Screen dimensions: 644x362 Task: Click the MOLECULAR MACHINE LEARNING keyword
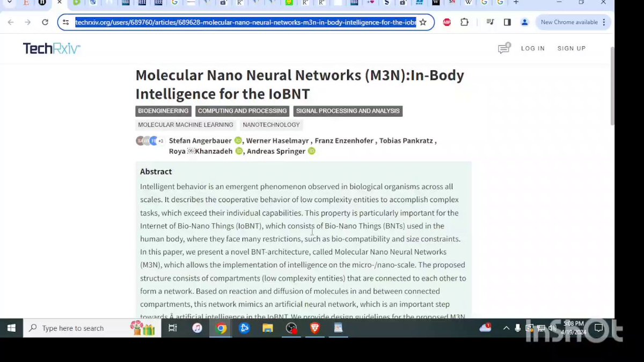(186, 125)
